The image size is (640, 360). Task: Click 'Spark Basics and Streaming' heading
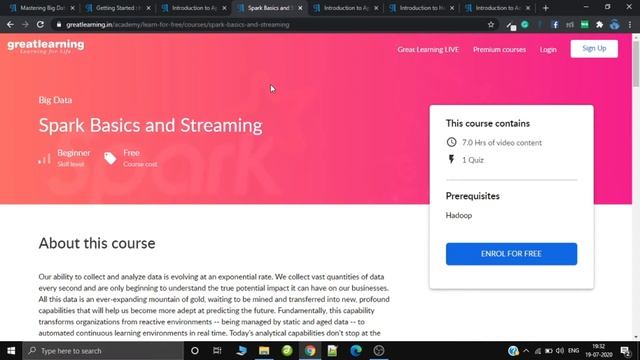point(150,125)
